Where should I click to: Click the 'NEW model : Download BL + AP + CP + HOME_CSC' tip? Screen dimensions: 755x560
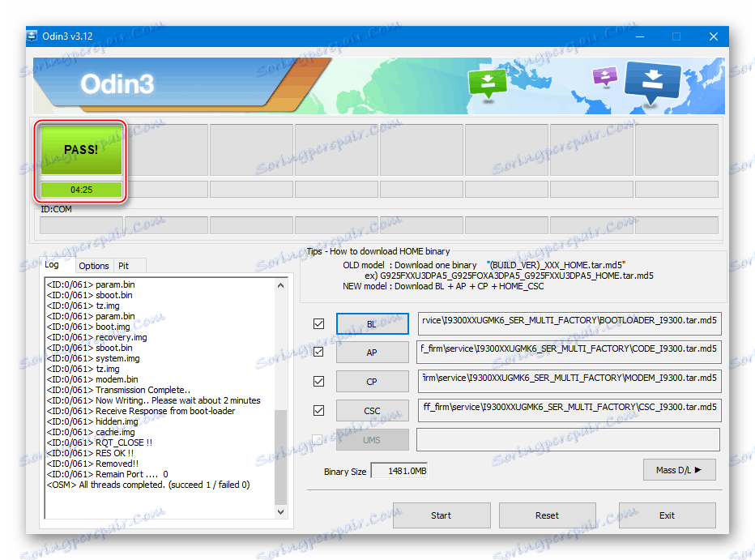443,286
